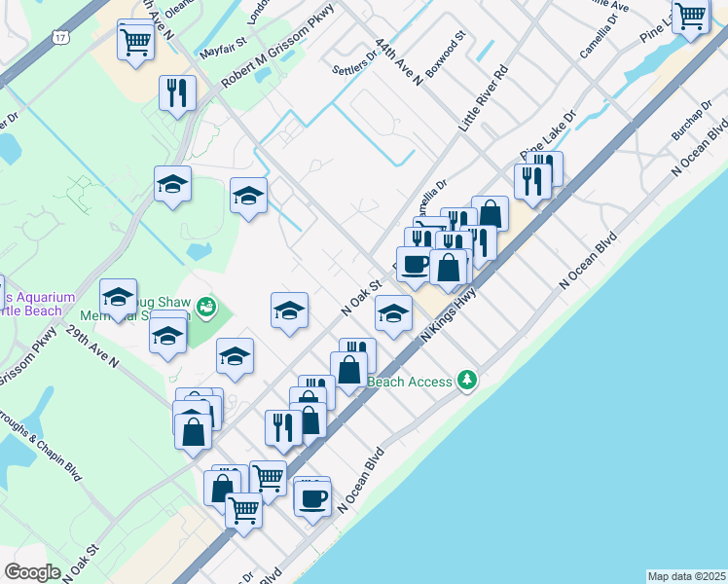The image size is (728, 584).
Task: Select the Settlers Dr label
Action: [x=354, y=62]
